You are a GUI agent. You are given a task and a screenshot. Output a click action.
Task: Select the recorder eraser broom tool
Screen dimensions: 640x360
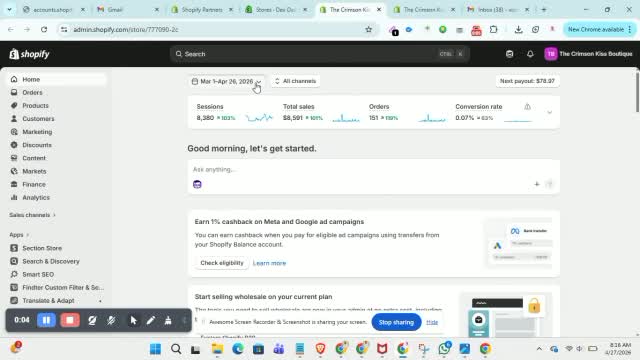(x=168, y=320)
